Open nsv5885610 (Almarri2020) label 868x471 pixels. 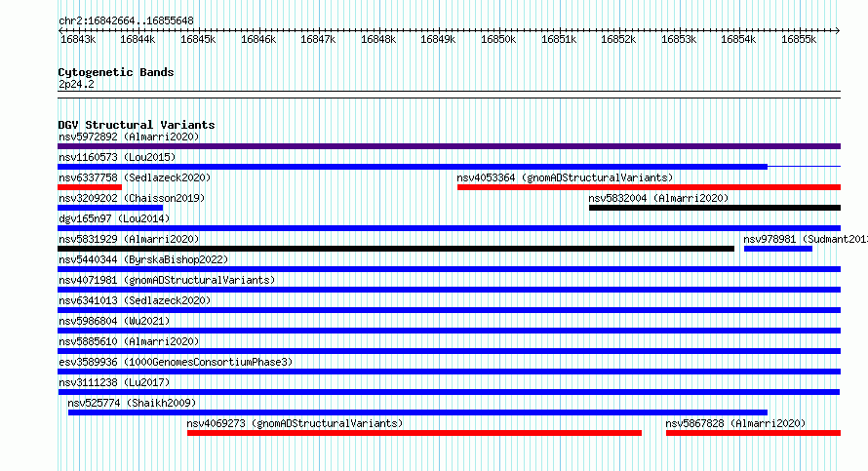129,341
